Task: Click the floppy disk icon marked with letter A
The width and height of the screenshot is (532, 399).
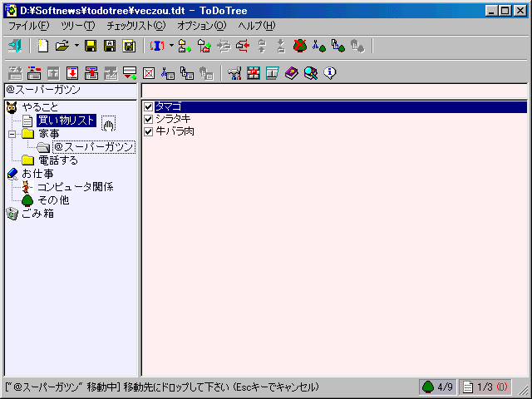Action: (110, 46)
